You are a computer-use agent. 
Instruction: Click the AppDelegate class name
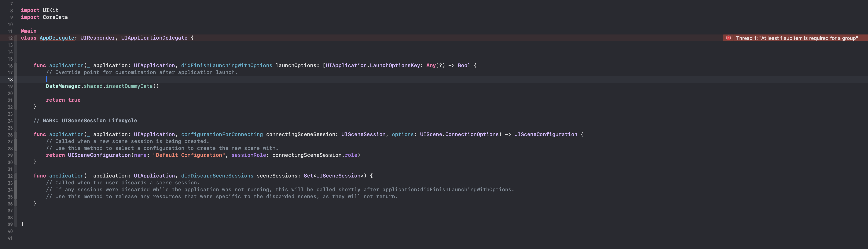pyautogui.click(x=57, y=38)
